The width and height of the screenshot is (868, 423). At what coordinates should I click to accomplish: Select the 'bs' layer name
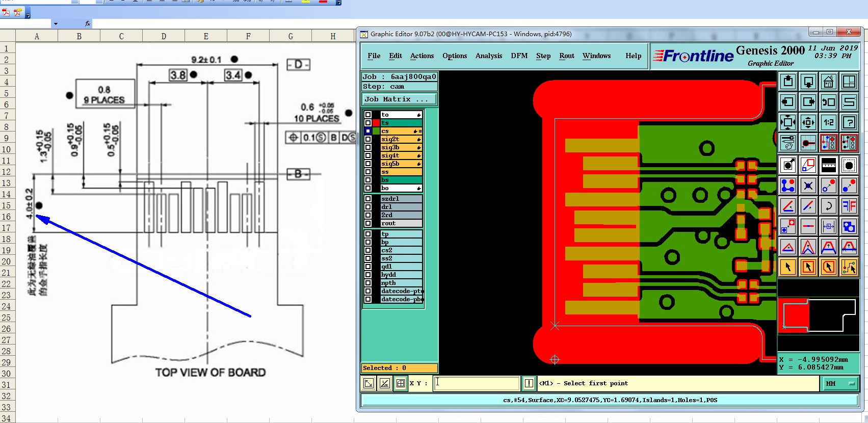(x=401, y=180)
